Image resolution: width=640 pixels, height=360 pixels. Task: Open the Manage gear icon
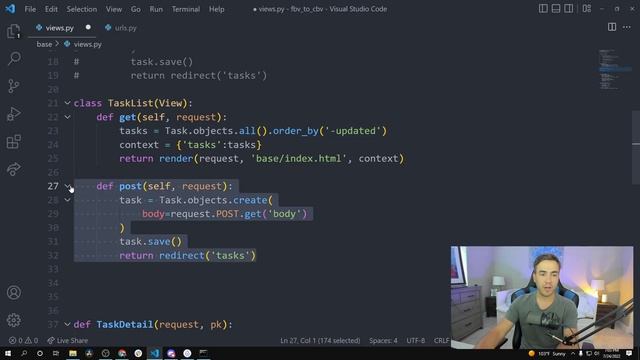coord(13,320)
